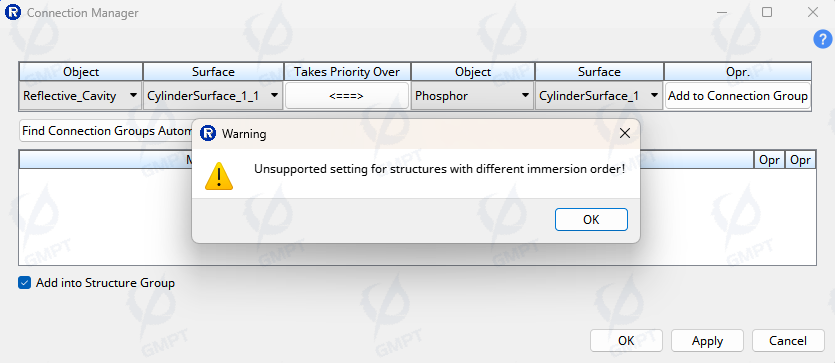The image size is (835, 363).
Task: Click Add to Connection Group button
Action: point(738,96)
